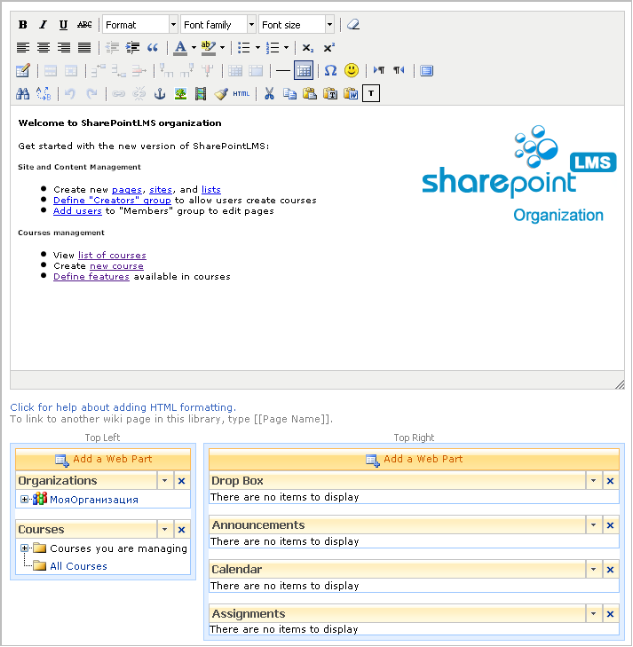Open Drop Box web part menu arrow
The height and width of the screenshot is (647, 633).
[x=593, y=481]
